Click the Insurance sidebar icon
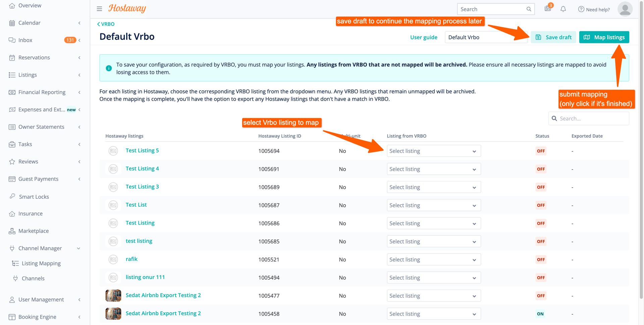 [12, 214]
